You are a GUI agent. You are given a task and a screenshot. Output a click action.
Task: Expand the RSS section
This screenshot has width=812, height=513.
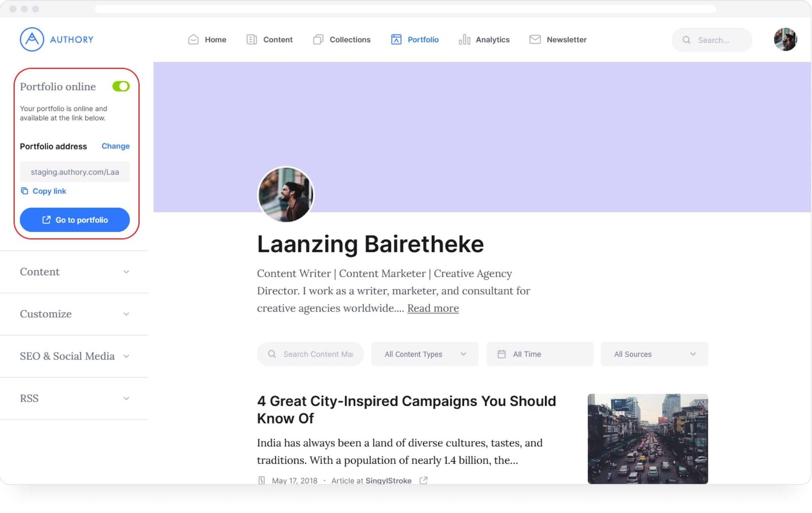point(74,398)
